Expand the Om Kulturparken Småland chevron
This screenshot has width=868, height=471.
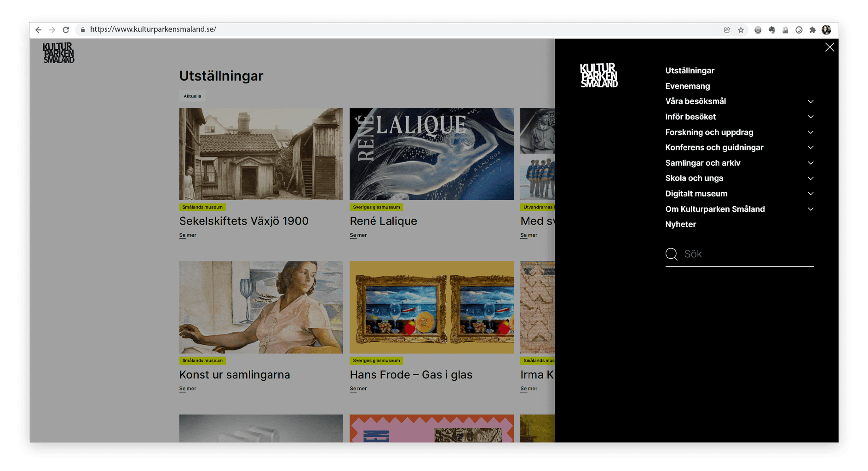811,209
